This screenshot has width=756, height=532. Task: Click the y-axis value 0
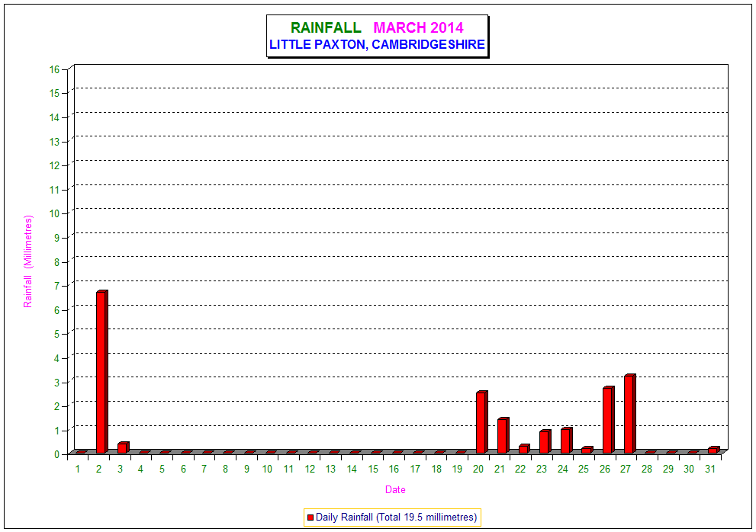(57, 454)
